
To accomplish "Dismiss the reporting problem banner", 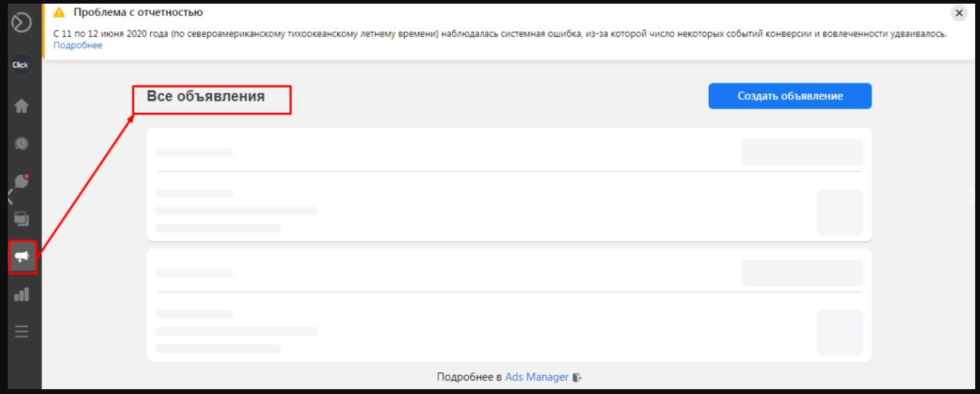I will pos(959,13).
